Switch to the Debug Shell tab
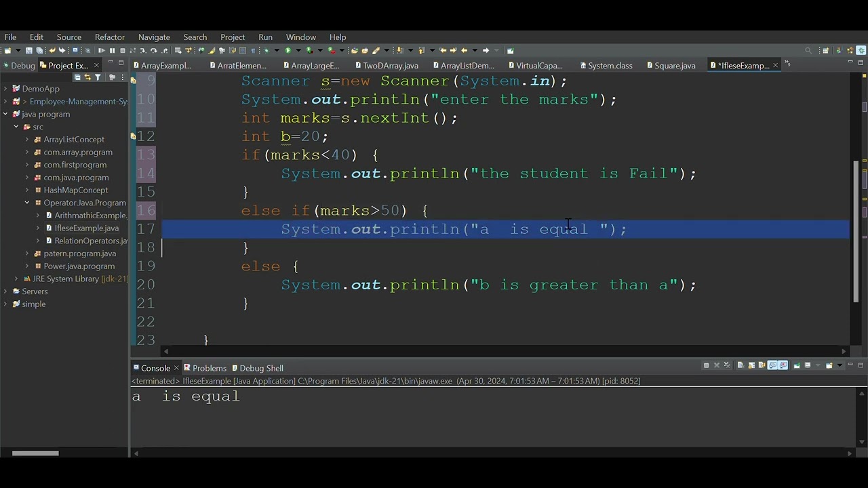Image resolution: width=868 pixels, height=488 pixels. (x=257, y=368)
